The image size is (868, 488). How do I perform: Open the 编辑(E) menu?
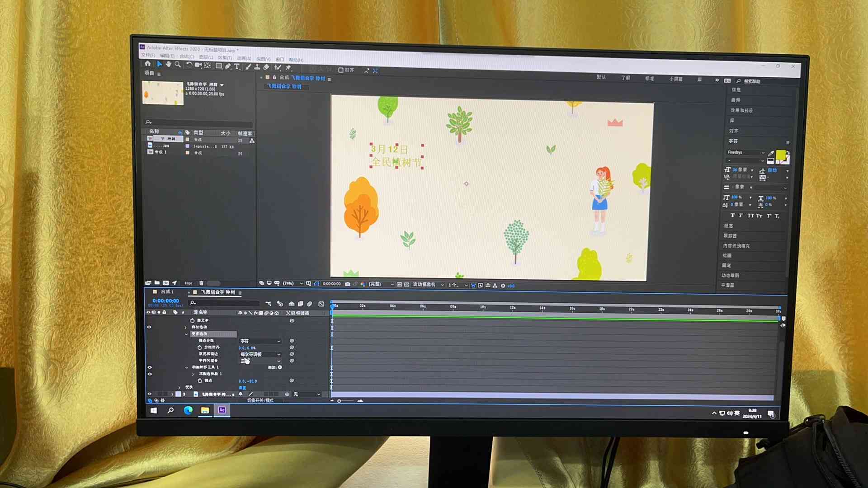(167, 56)
